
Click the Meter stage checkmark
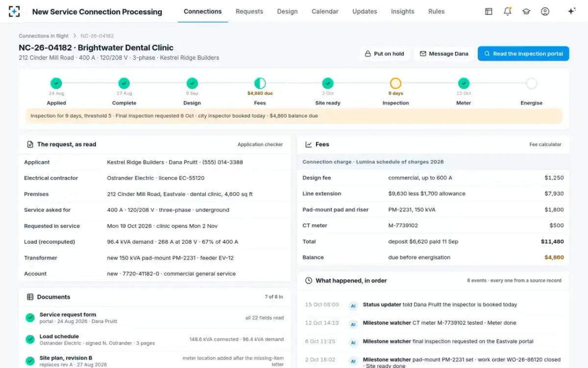click(x=464, y=83)
